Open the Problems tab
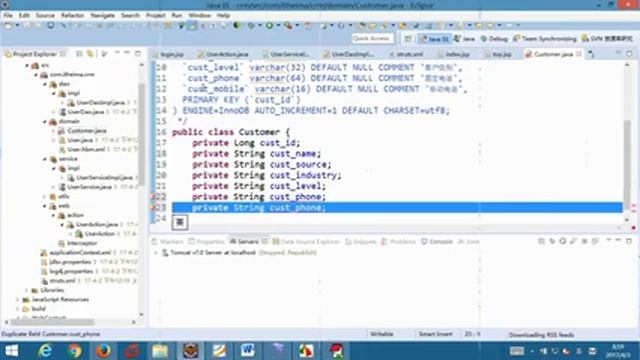Screen dimensions: 640x360 (x=399, y=242)
